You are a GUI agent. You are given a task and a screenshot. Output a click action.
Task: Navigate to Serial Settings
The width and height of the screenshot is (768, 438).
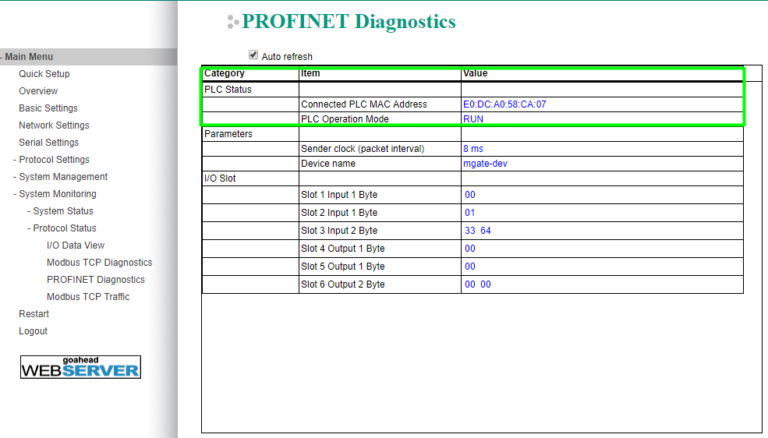tap(49, 142)
